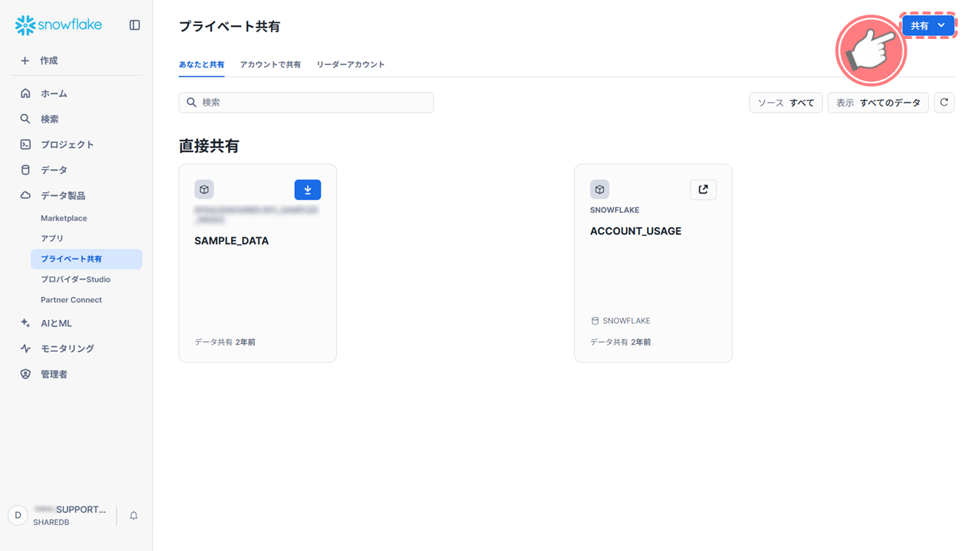Click the 直接共有 heading
The height and width of the screenshot is (551, 980).
(x=209, y=146)
